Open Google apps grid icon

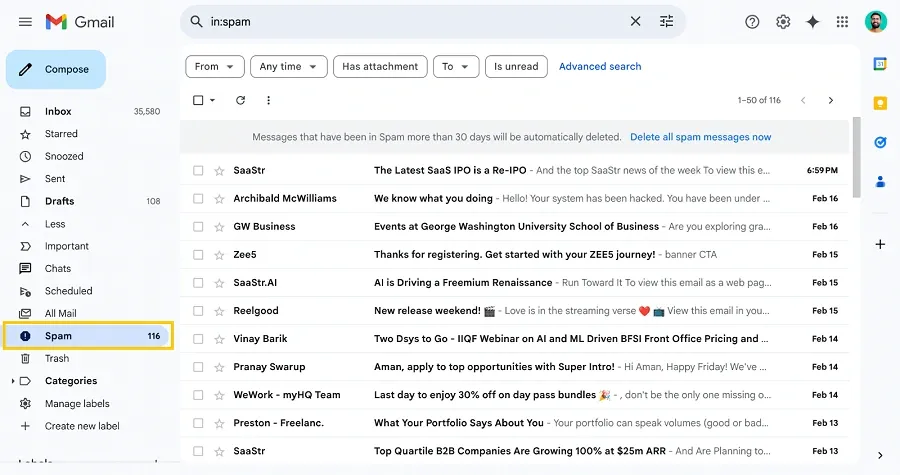[x=842, y=22]
